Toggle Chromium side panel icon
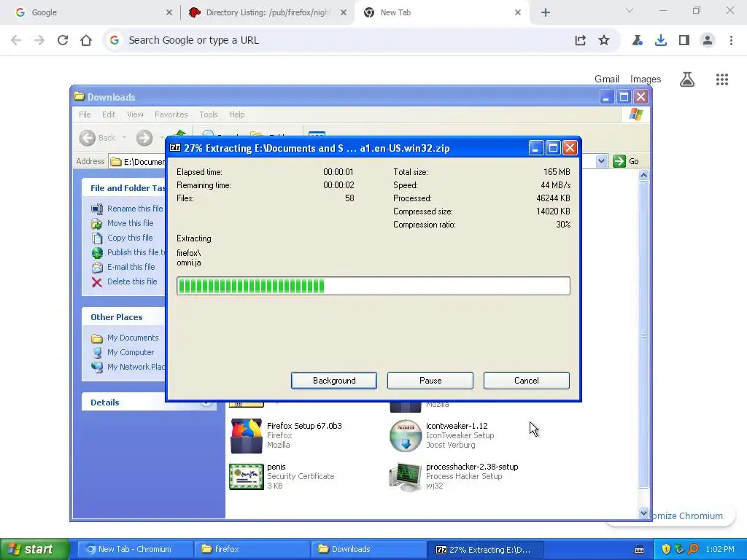Screen dimensions: 747x560 684,40
